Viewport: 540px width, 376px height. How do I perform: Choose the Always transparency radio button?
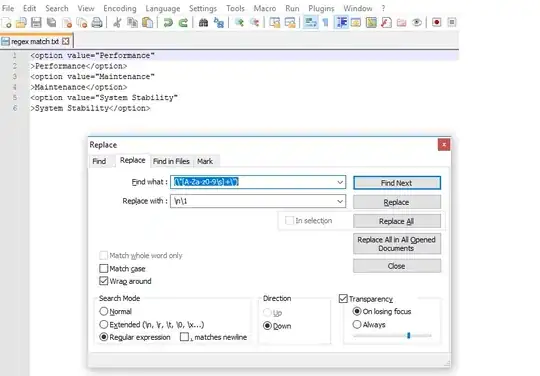(357, 324)
